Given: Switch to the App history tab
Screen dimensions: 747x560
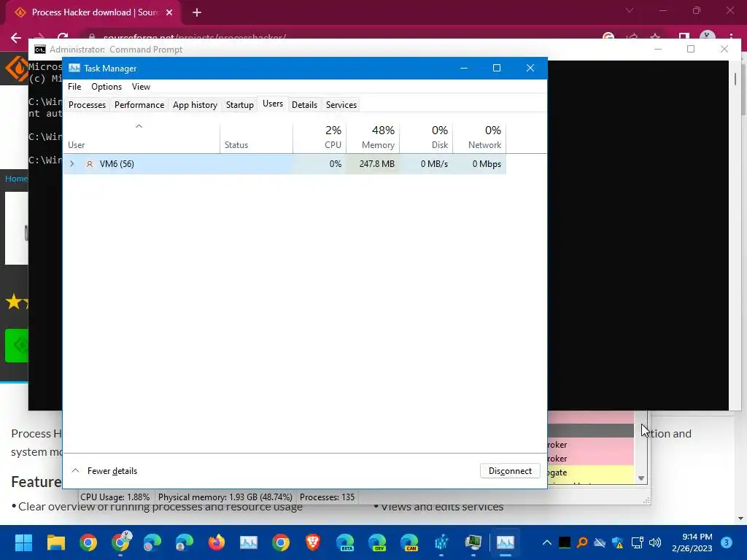Looking at the screenshot, I should click(x=195, y=105).
